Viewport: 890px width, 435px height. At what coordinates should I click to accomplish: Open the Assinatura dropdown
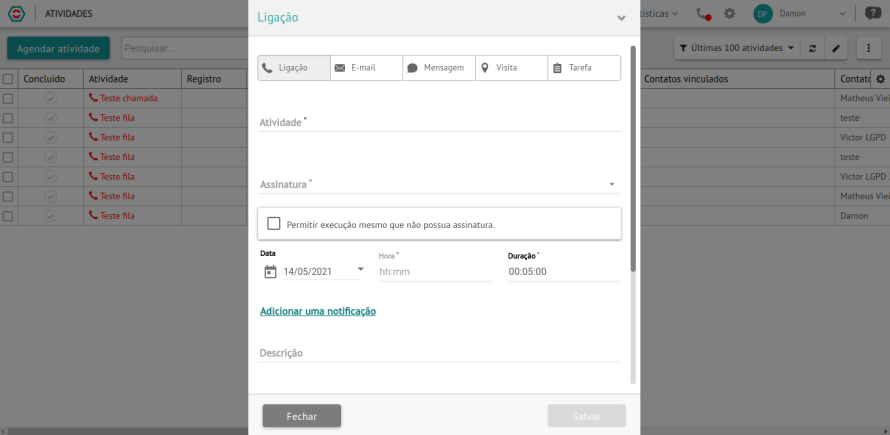[439, 184]
